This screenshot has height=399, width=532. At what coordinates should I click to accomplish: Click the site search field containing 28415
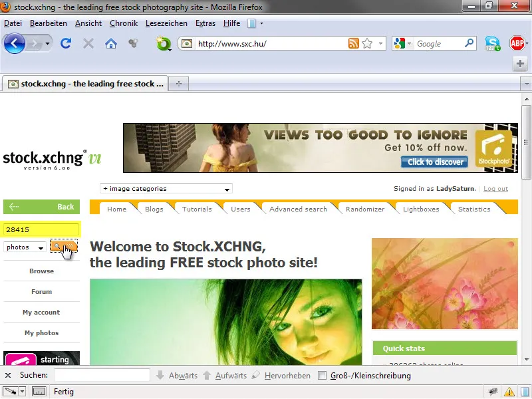point(41,229)
